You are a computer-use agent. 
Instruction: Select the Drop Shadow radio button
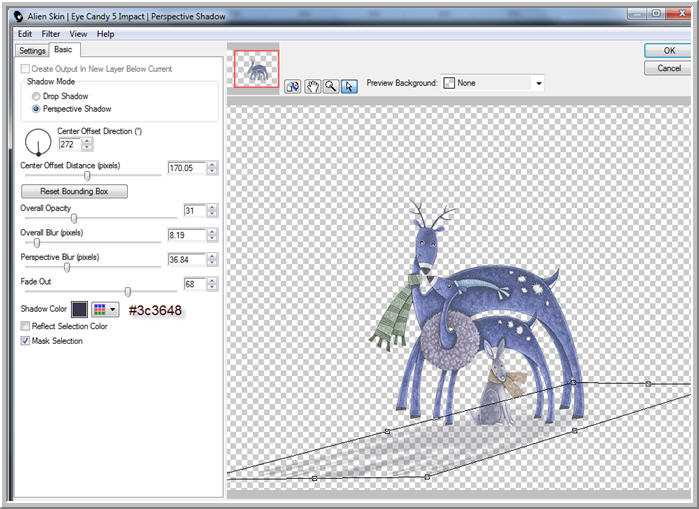click(36, 96)
